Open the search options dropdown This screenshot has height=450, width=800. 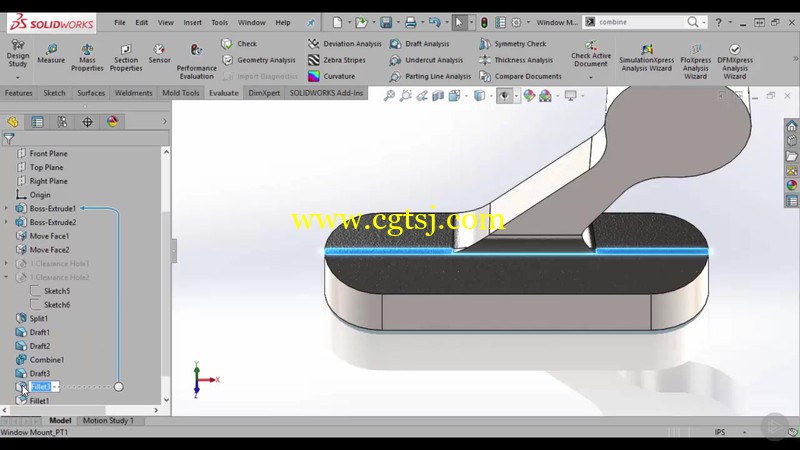pos(704,22)
